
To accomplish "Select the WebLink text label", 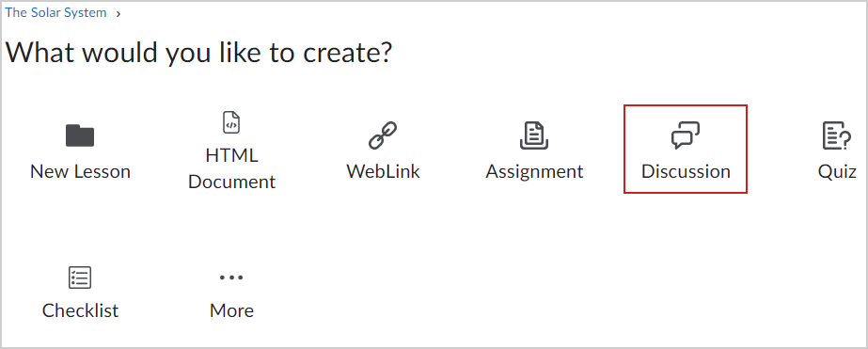I will (383, 171).
